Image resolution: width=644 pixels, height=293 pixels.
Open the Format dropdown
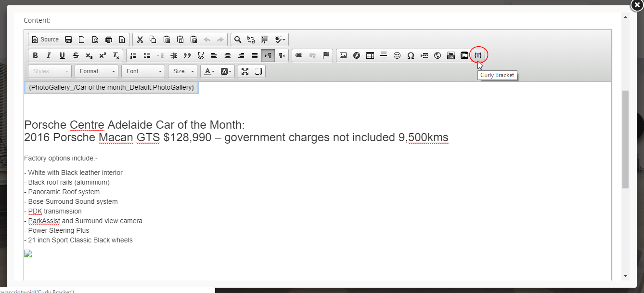[x=96, y=71]
